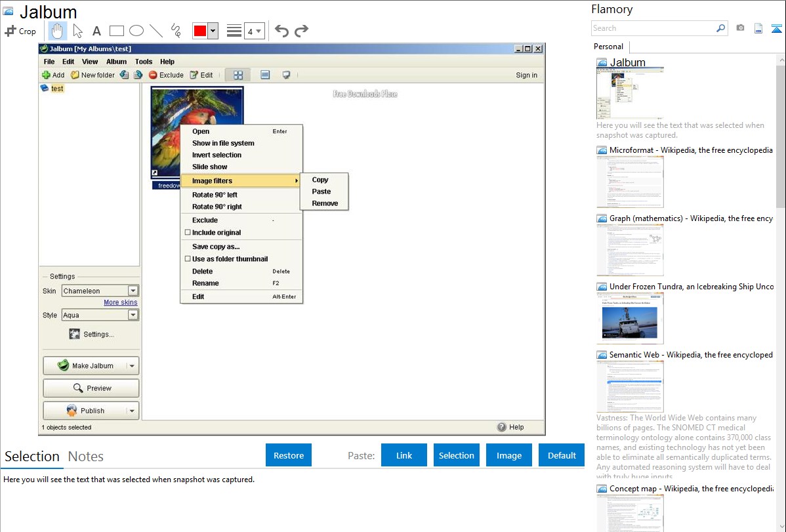
Task: Select Concept map - Wikipedia snapshot title
Action: [692, 488]
